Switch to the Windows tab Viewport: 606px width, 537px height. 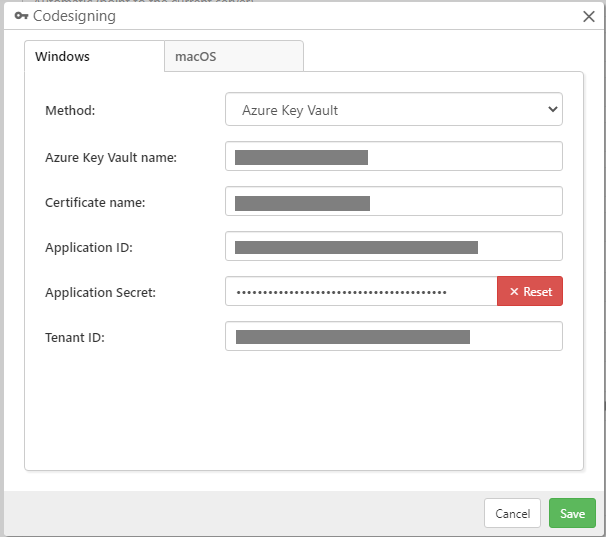(x=63, y=57)
